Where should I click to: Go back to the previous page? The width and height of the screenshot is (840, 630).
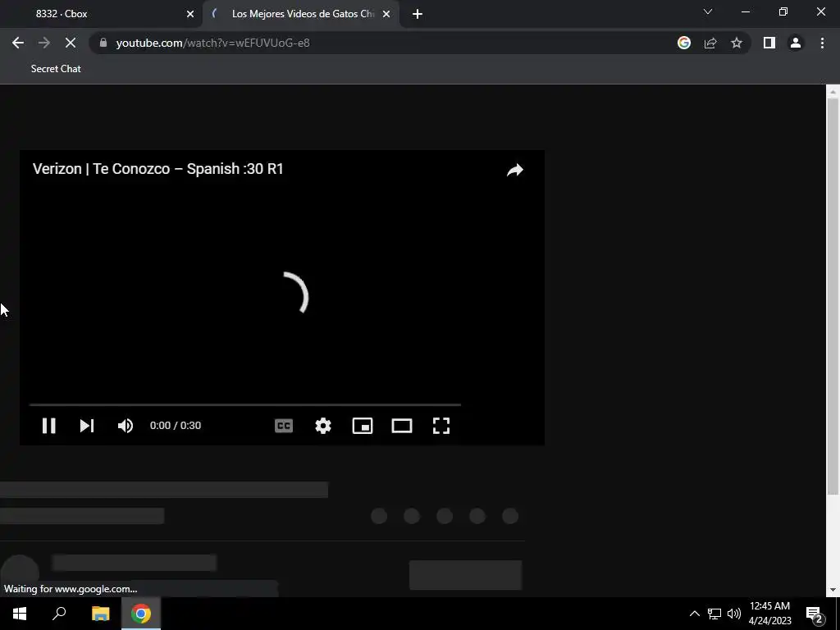pyautogui.click(x=18, y=43)
